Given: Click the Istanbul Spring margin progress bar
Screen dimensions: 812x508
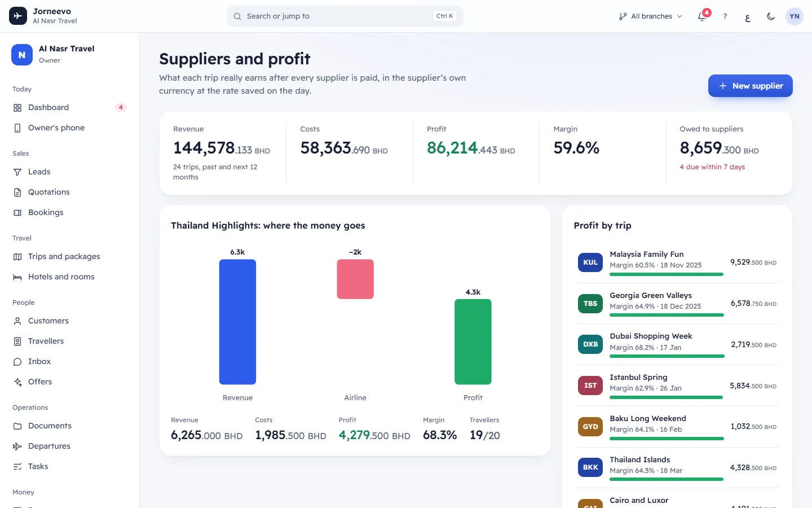Looking at the screenshot, I should coord(667,397).
